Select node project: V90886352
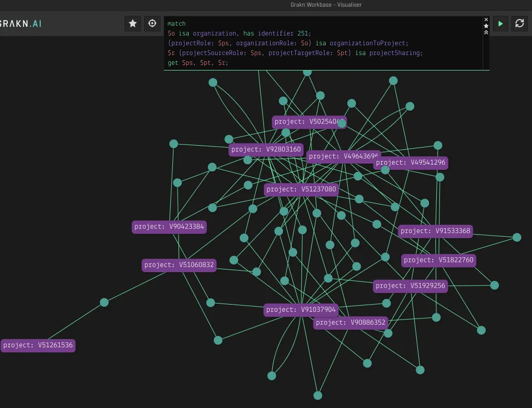Image resolution: width=532 pixels, height=408 pixels. tap(350, 323)
